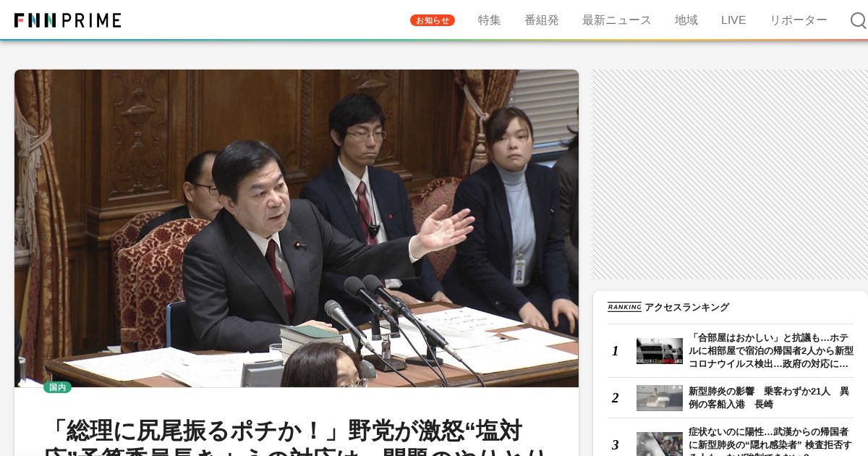This screenshot has width=868, height=456.
Task: Open the リポーター menu item
Action: tap(799, 20)
